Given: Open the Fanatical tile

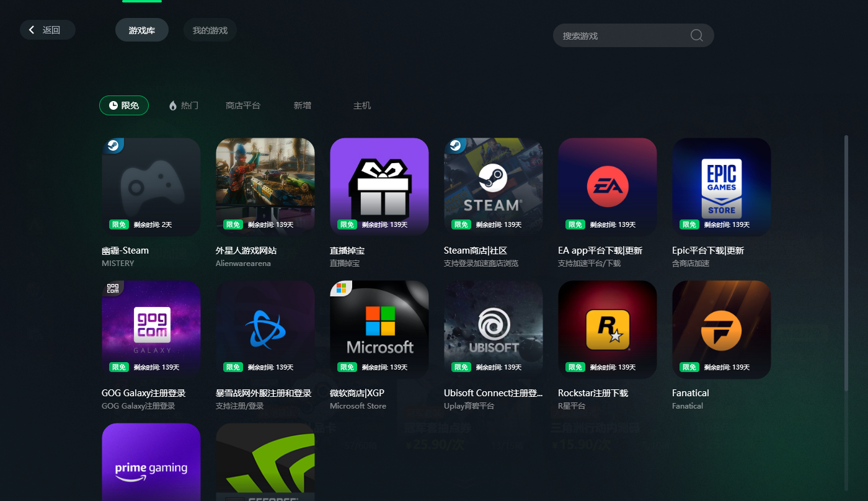Looking at the screenshot, I should coord(722,330).
